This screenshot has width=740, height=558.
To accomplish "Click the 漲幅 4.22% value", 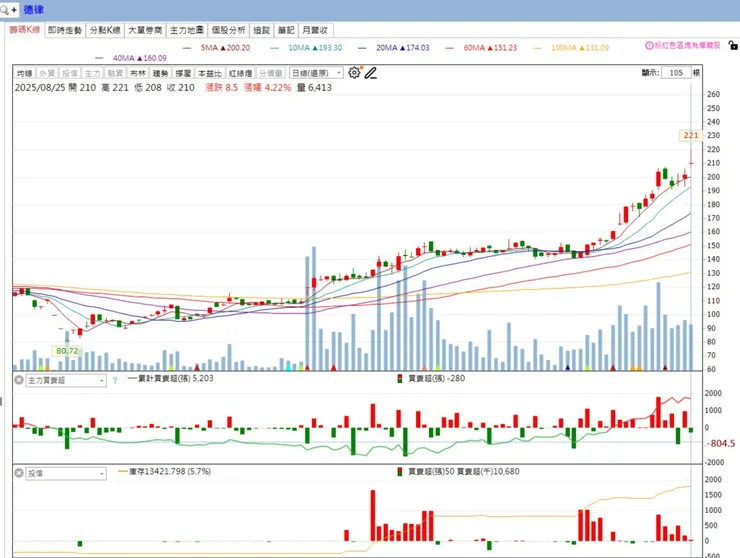I will pyautogui.click(x=268, y=88).
